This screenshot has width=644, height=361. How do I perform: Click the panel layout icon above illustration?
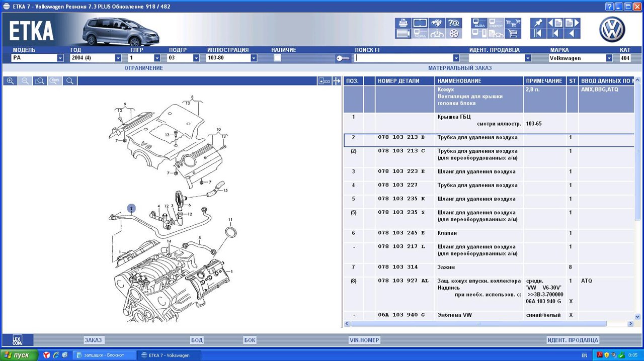point(325,81)
